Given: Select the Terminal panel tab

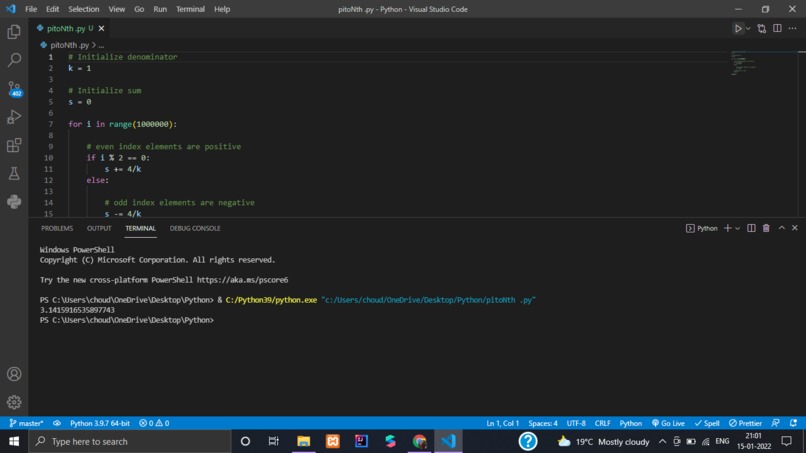Looking at the screenshot, I should [x=140, y=228].
